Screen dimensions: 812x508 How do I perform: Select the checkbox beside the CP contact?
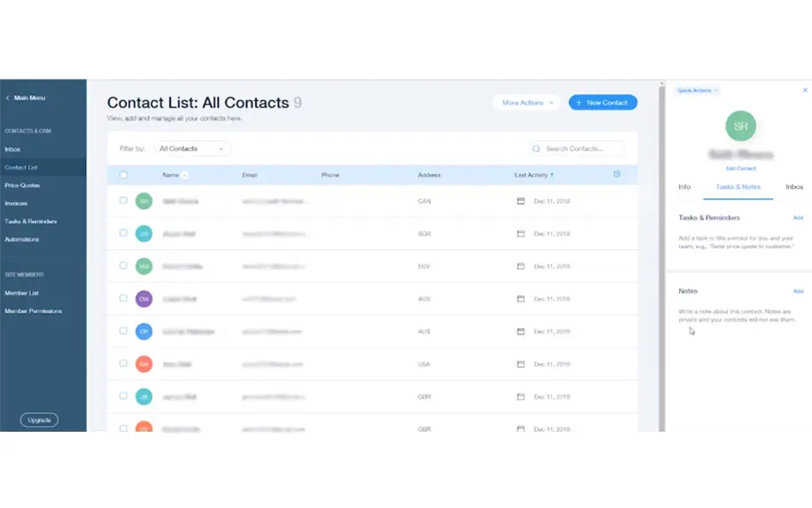123,331
